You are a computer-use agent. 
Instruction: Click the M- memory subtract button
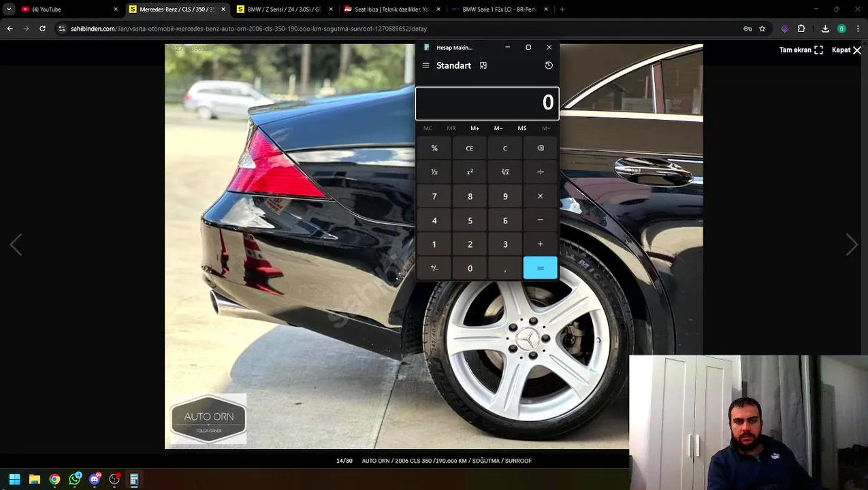498,128
